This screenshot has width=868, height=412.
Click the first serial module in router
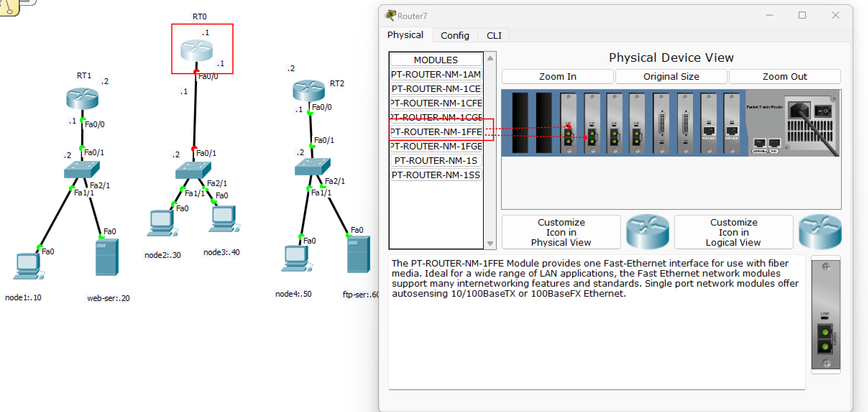coord(661,123)
